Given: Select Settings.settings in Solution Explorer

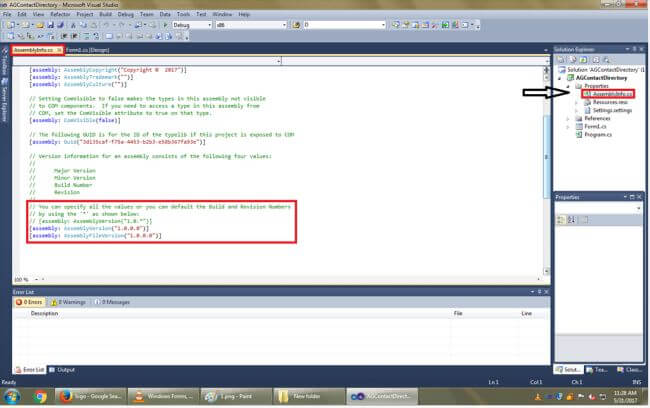Looking at the screenshot, I should coord(612,110).
